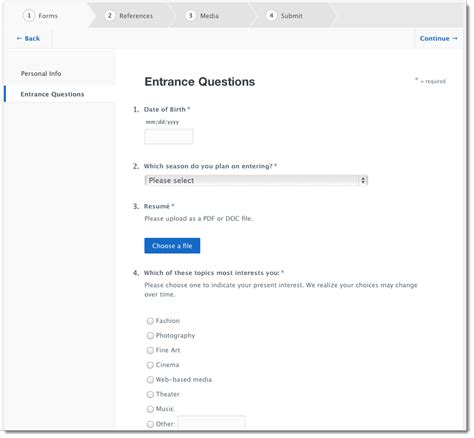The height and width of the screenshot is (438, 474).
Task: Click the step 3 circle number
Action: (x=190, y=15)
